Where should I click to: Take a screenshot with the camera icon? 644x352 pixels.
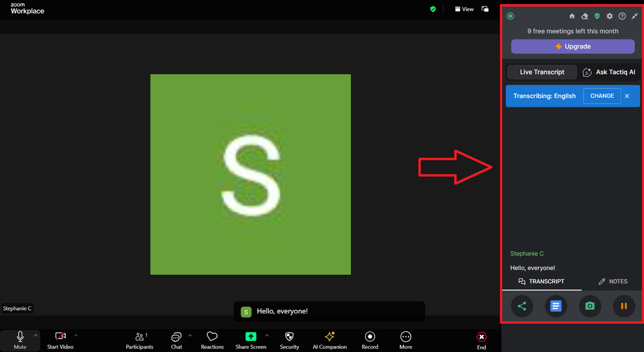point(590,306)
